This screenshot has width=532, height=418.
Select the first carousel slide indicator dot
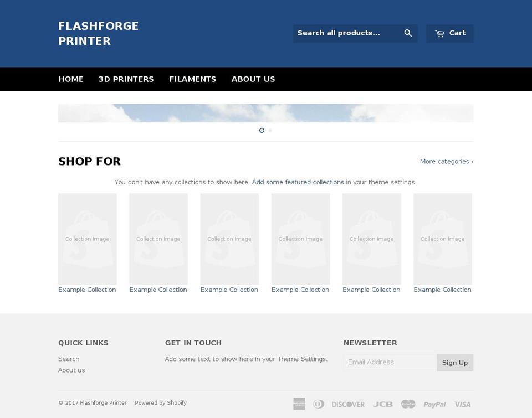pyautogui.click(x=261, y=130)
